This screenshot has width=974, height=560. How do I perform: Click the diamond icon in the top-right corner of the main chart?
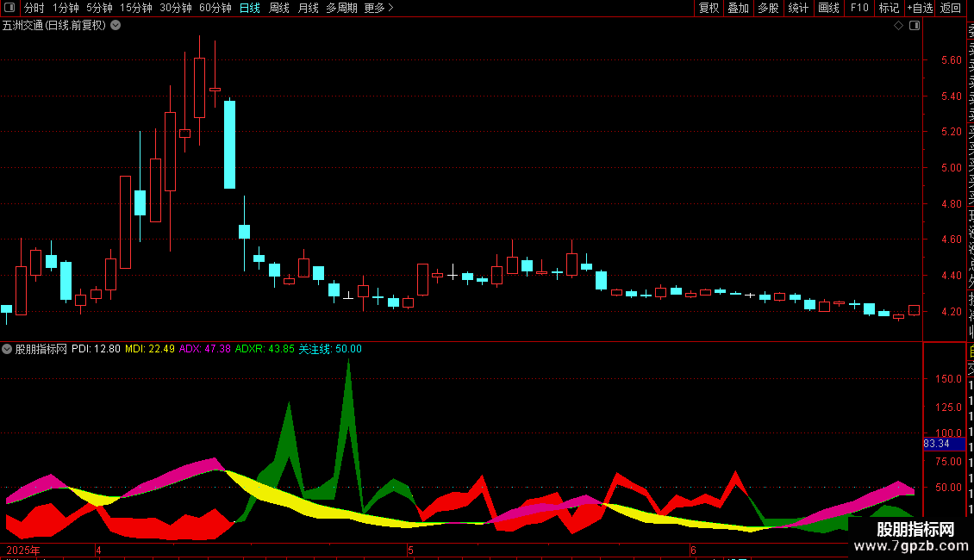898,26
